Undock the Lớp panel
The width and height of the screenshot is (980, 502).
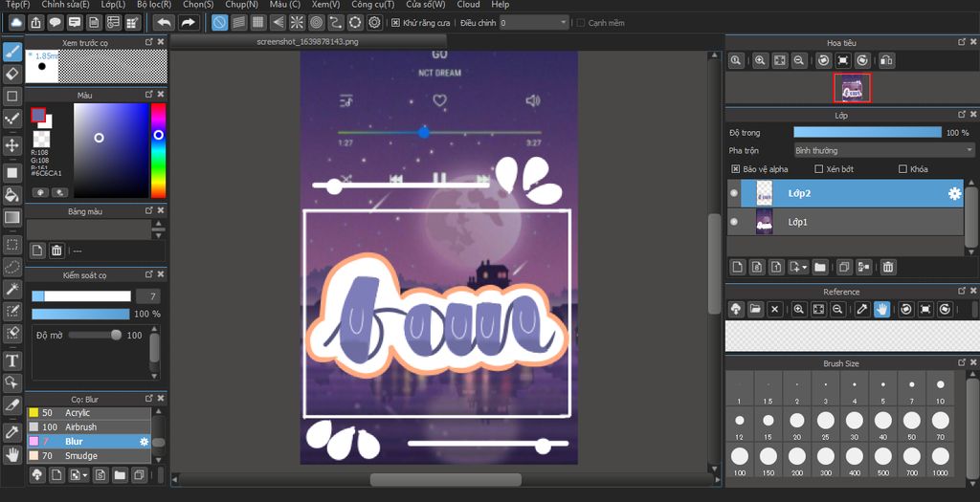pos(962,115)
